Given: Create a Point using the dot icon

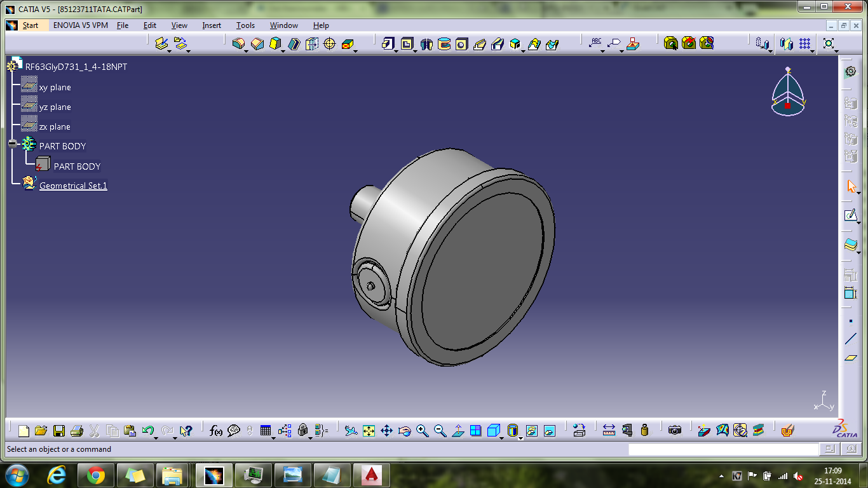Looking at the screenshot, I should [x=851, y=321].
